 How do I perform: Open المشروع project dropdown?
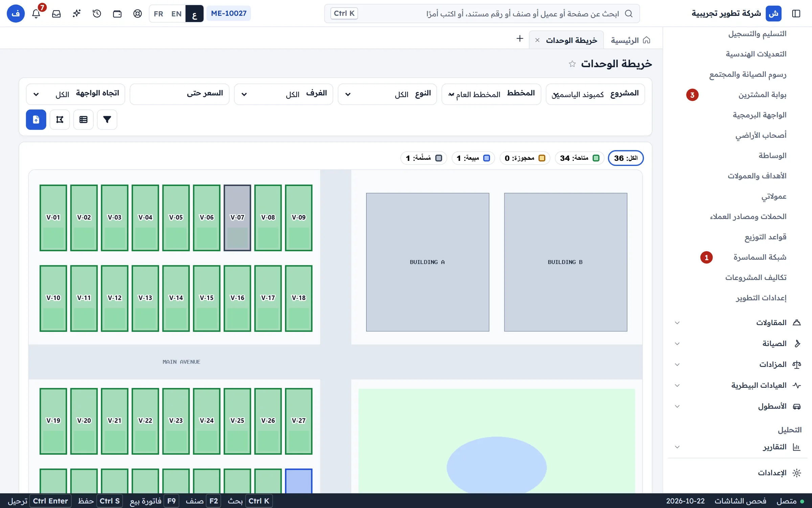pyautogui.click(x=595, y=94)
